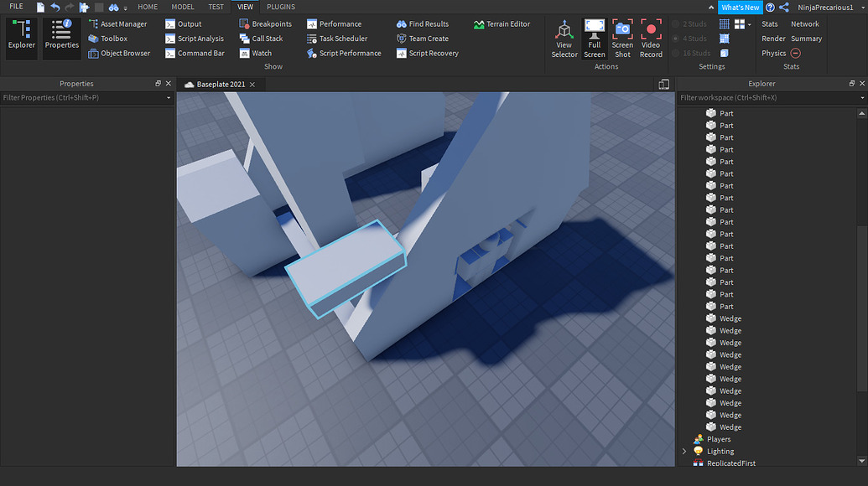Expand the ReplicatedFirst tree item
Screen dimensions: 868x486
tap(684, 463)
